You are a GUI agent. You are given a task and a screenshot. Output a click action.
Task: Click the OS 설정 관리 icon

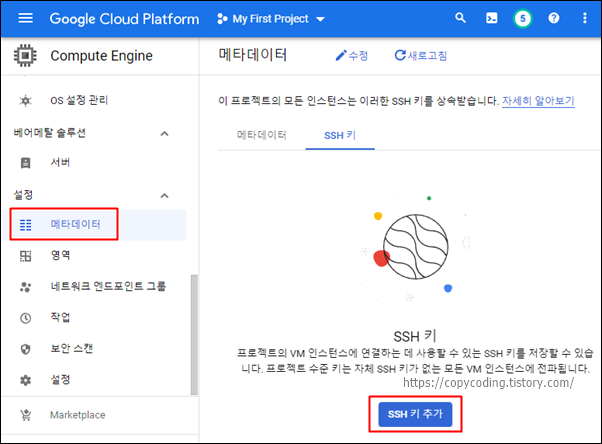click(25, 101)
